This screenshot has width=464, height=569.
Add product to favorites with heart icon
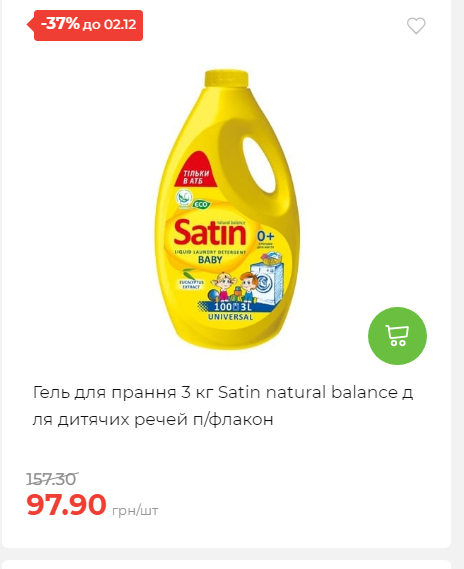[x=416, y=26]
